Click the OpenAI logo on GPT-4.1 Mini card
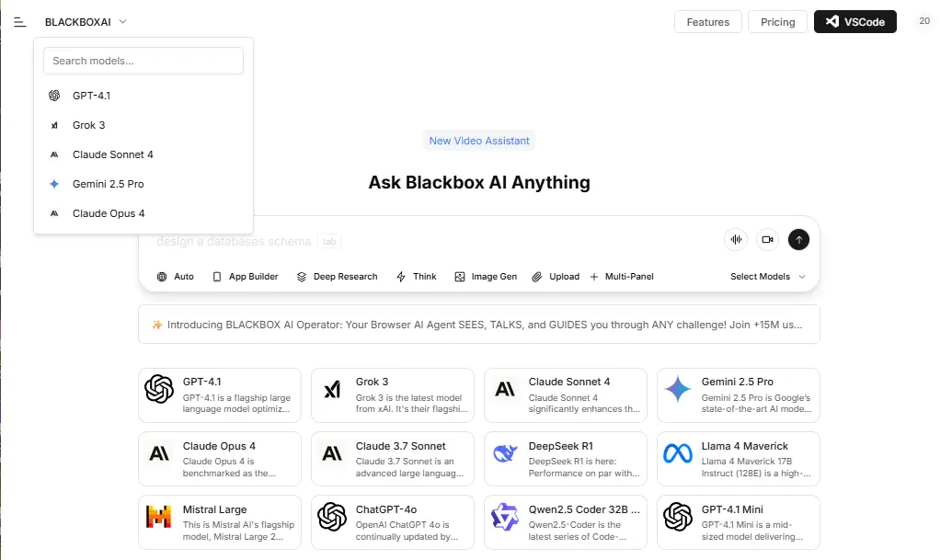The image size is (952, 560). pos(678,517)
